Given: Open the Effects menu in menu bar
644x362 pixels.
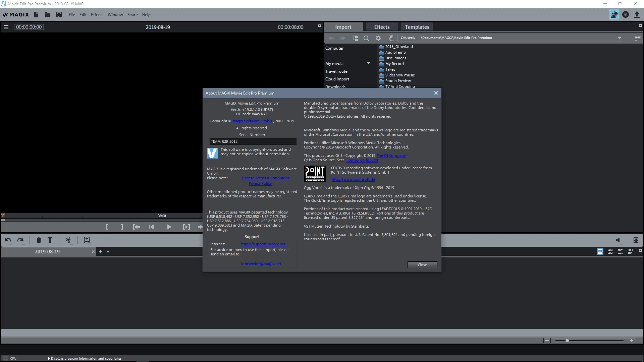Looking at the screenshot, I should pyautogui.click(x=97, y=15).
